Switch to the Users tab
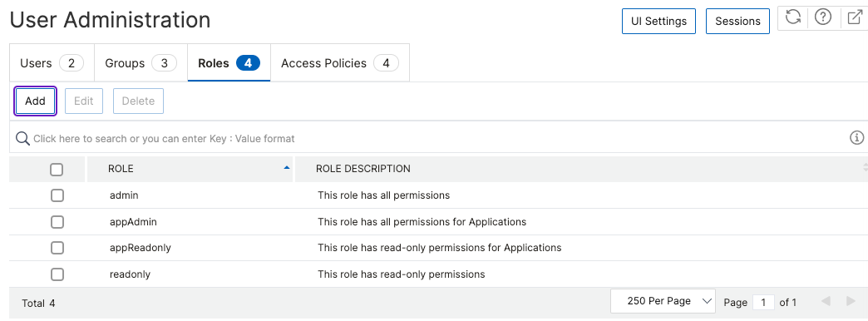The image size is (868, 321). point(52,63)
